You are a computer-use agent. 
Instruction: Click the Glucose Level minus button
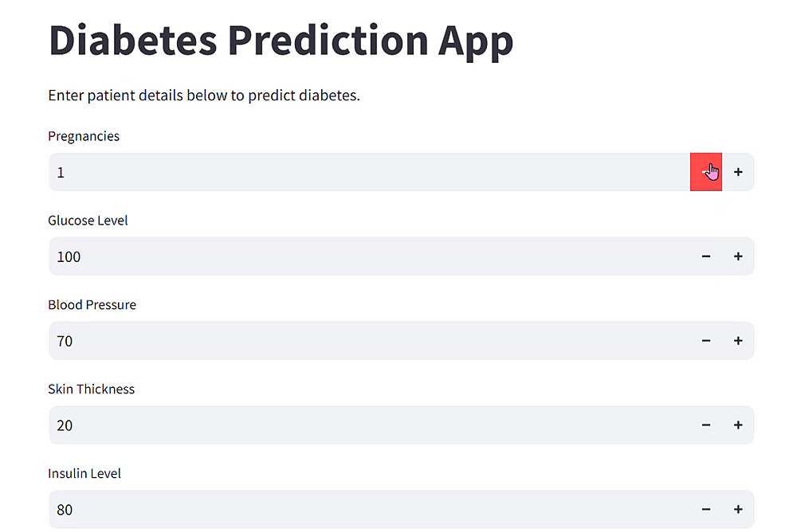click(705, 256)
